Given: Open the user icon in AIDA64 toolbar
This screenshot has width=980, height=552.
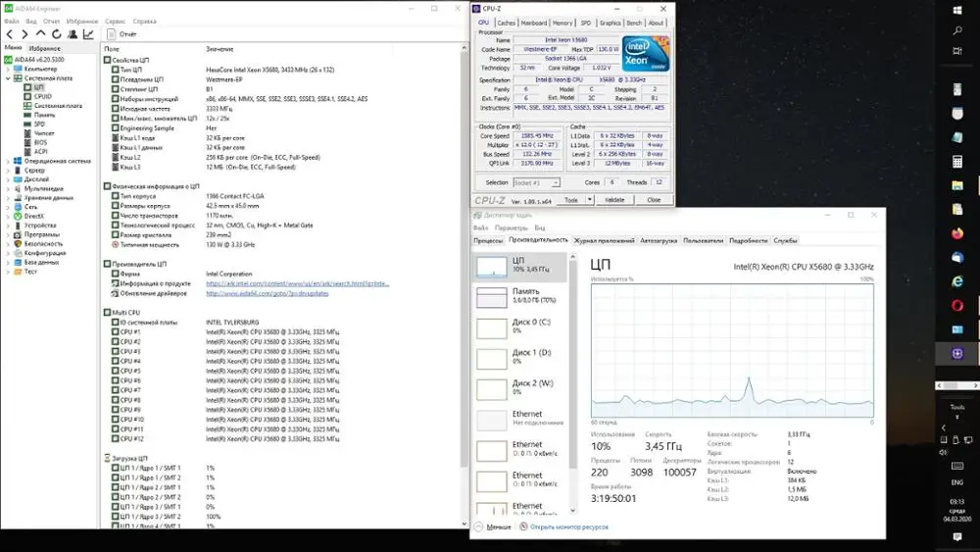Looking at the screenshot, I should click(x=73, y=34).
